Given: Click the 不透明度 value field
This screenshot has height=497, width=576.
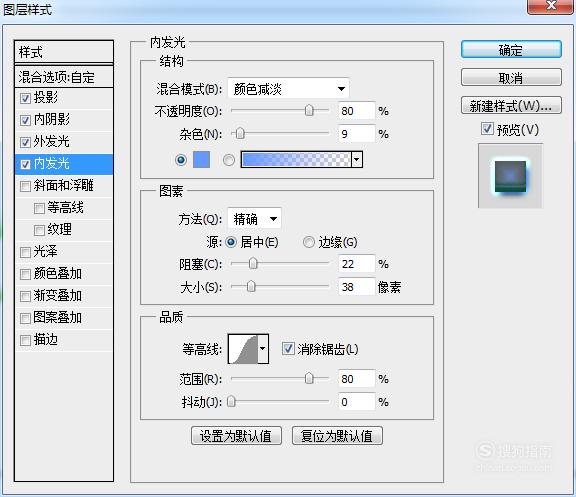Looking at the screenshot, I should click(356, 111).
